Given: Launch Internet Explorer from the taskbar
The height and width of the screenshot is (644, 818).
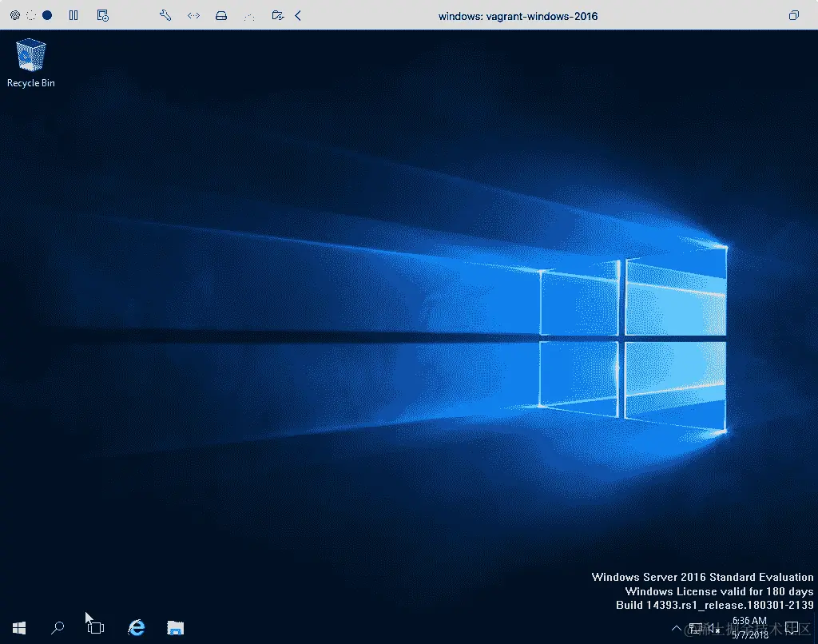Looking at the screenshot, I should (x=136, y=628).
